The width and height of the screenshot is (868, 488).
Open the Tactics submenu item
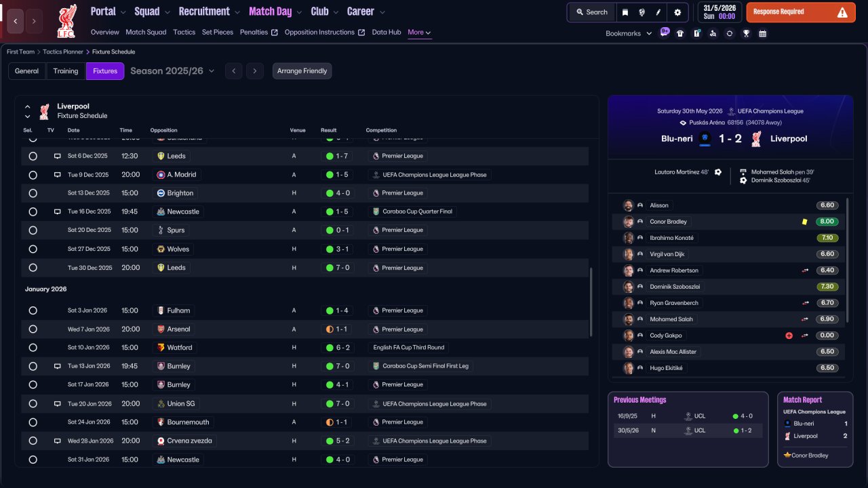184,33
